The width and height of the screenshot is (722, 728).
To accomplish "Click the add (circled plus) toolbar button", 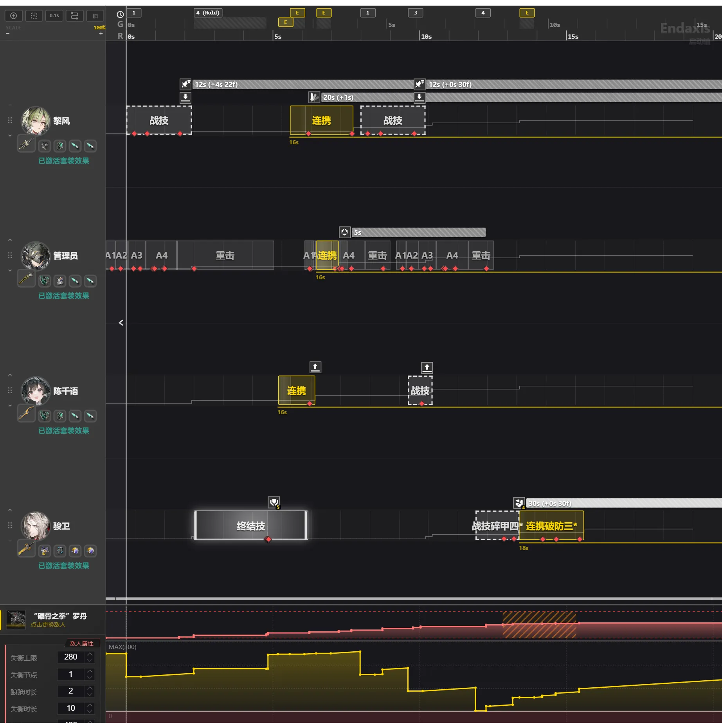I will point(13,16).
